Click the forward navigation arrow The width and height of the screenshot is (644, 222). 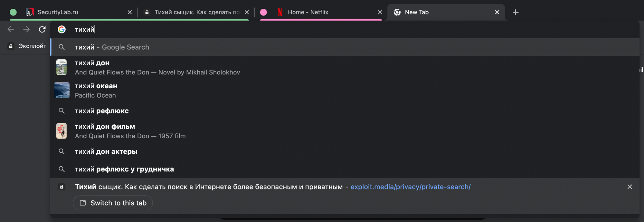tap(26, 30)
